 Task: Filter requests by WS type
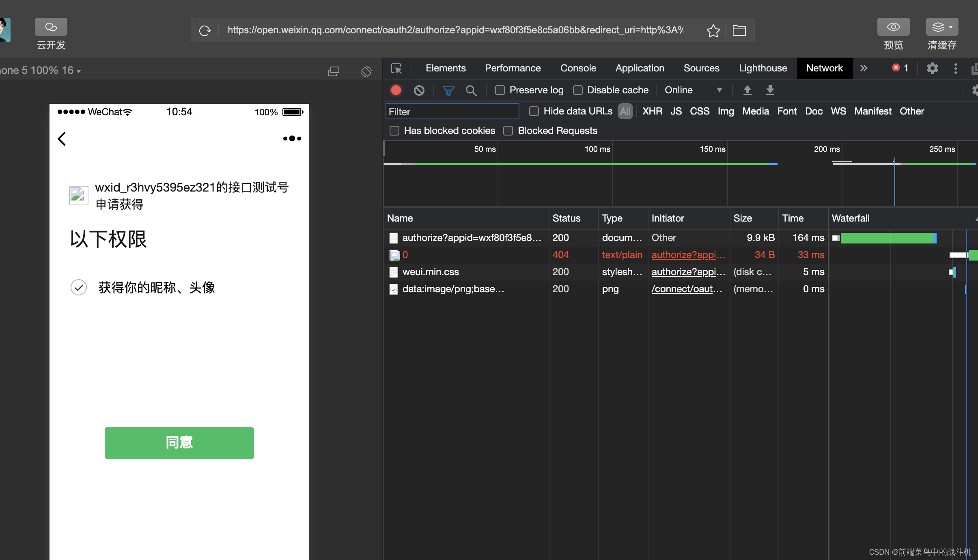(838, 111)
